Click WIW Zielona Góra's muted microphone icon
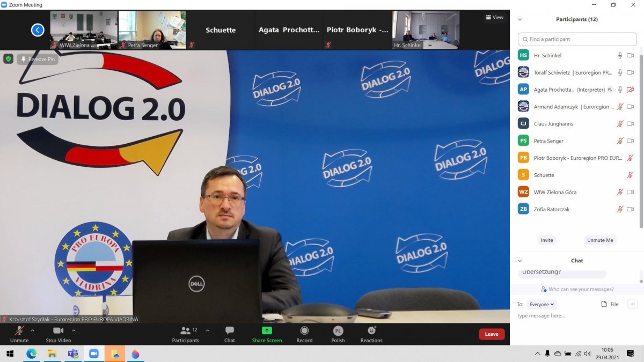 (x=620, y=192)
